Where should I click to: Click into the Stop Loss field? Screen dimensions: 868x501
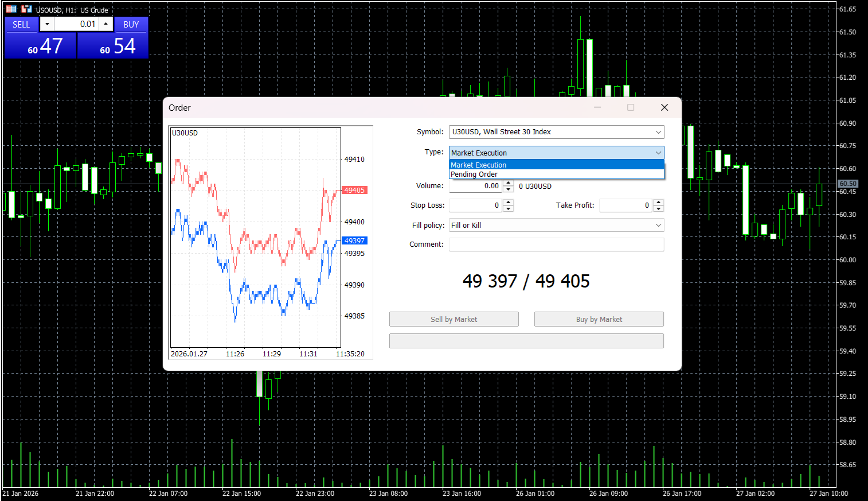[x=475, y=205]
